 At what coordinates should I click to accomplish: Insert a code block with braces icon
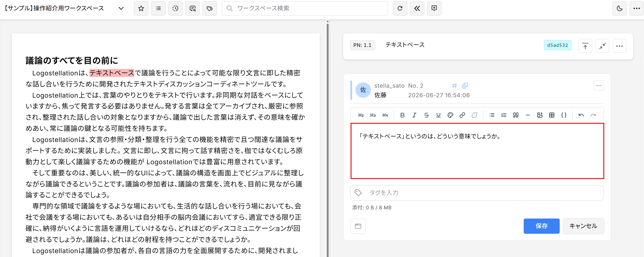pos(564,115)
